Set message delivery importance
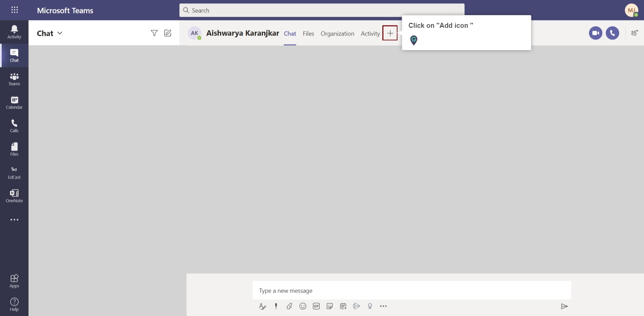 (x=276, y=306)
